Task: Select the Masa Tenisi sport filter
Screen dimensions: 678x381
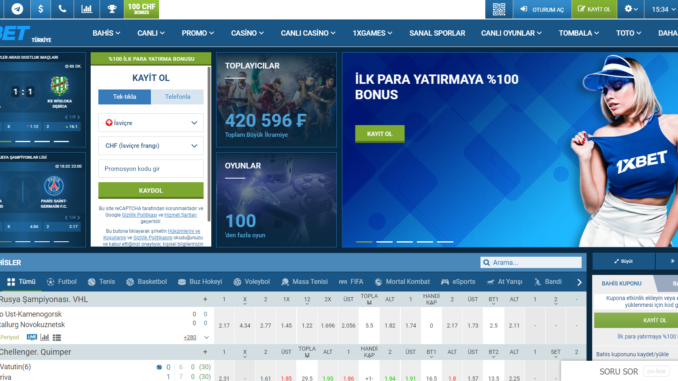Action: [x=304, y=282]
